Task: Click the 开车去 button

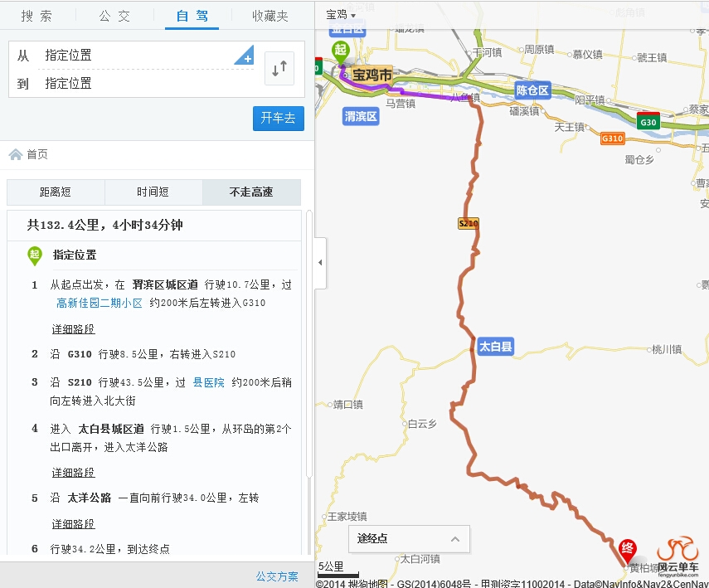Action: 278,118
